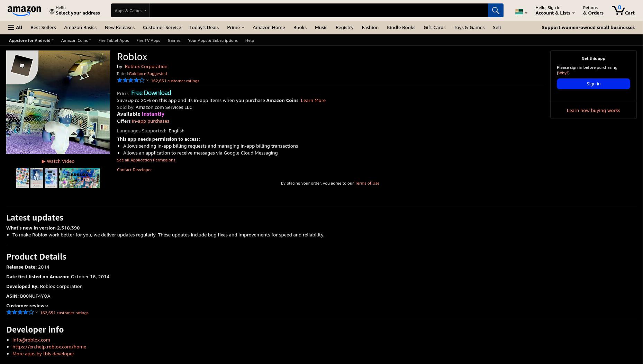The width and height of the screenshot is (643, 364).
Task: Open Fashion category
Action: click(x=370, y=27)
